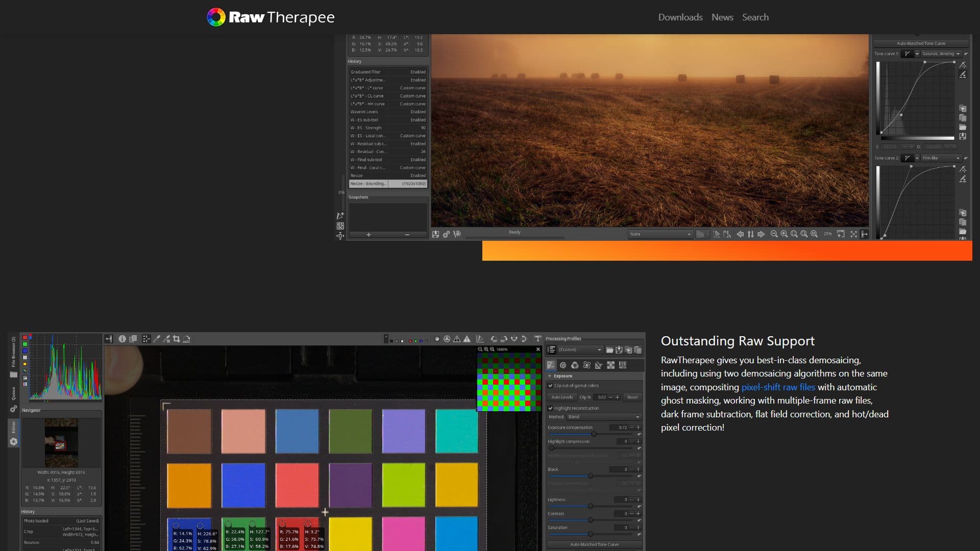Rotate the image right 90 degrees
Viewport: 980px width, 551px height.
pyautogui.click(x=504, y=339)
